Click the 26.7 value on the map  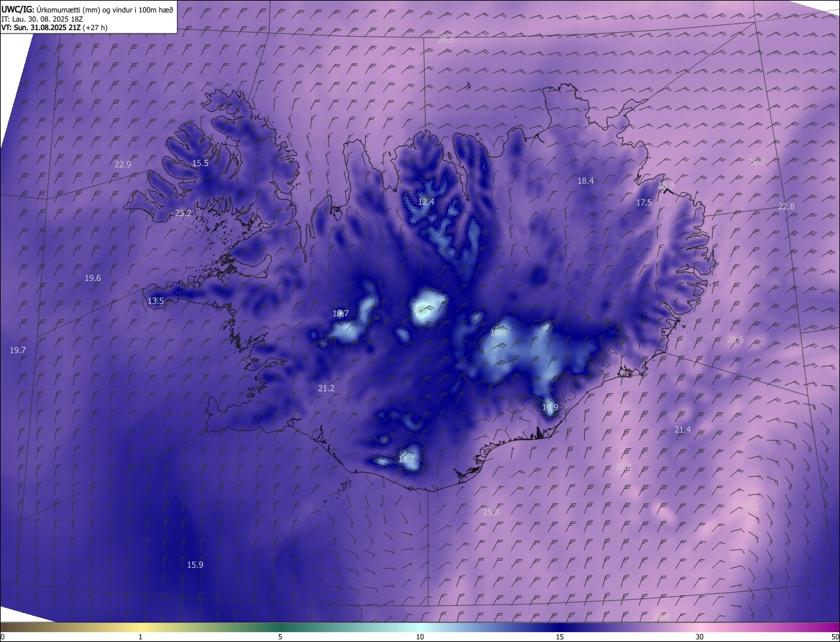click(757, 161)
